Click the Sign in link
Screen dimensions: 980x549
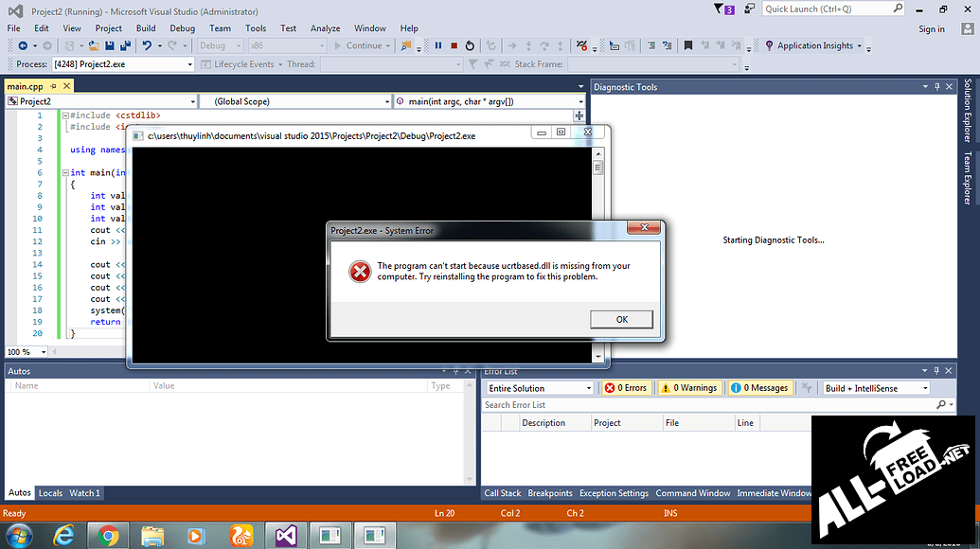[931, 29]
